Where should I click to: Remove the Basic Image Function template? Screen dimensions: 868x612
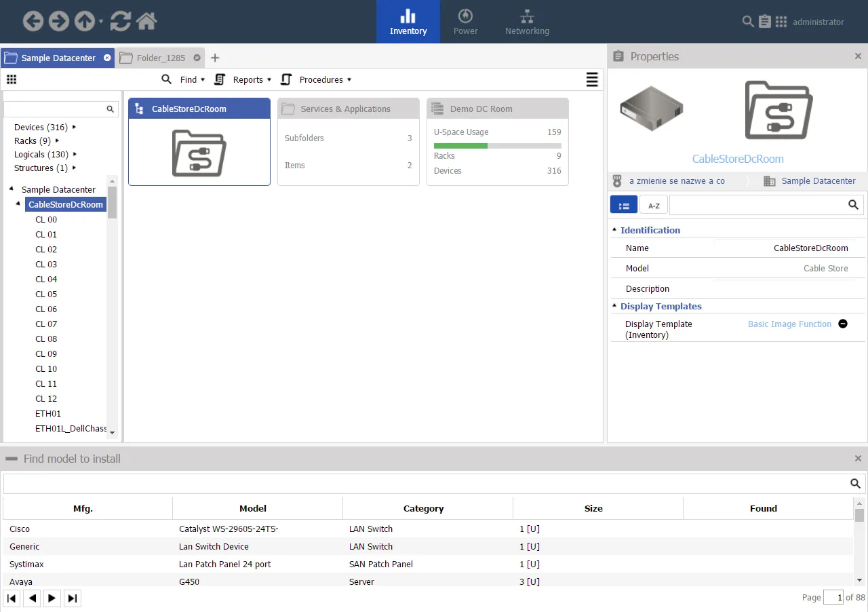[x=843, y=324]
